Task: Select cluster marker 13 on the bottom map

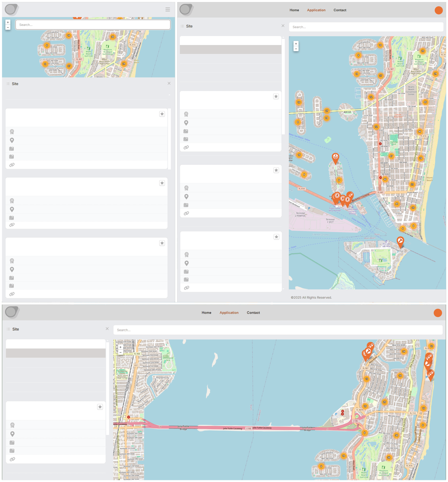Action: pyautogui.click(x=367, y=379)
